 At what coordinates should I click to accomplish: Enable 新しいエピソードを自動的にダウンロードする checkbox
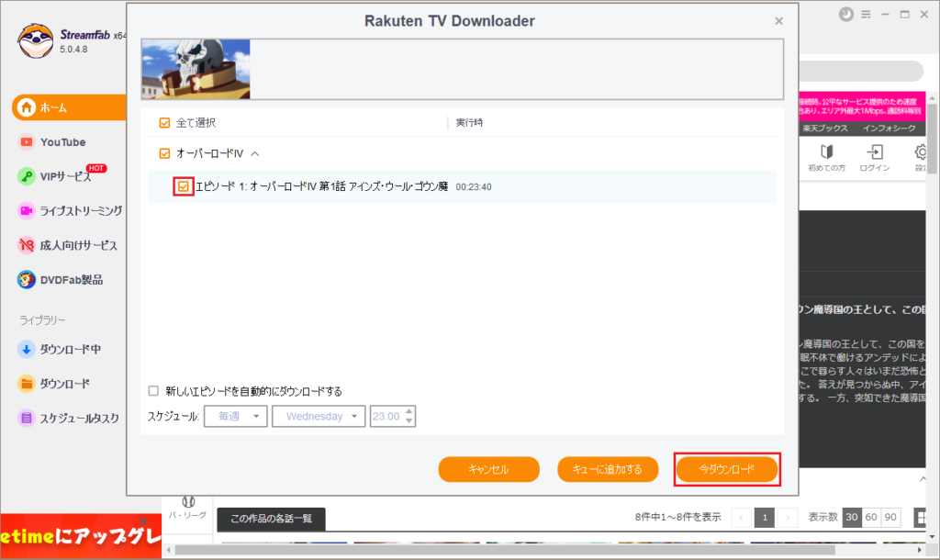pyautogui.click(x=153, y=391)
